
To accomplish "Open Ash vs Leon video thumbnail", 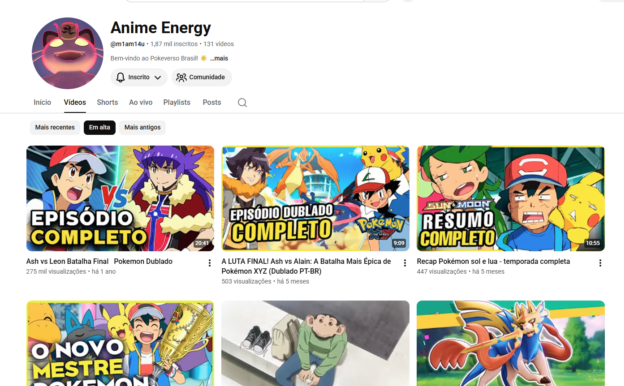I will pyautogui.click(x=120, y=198).
